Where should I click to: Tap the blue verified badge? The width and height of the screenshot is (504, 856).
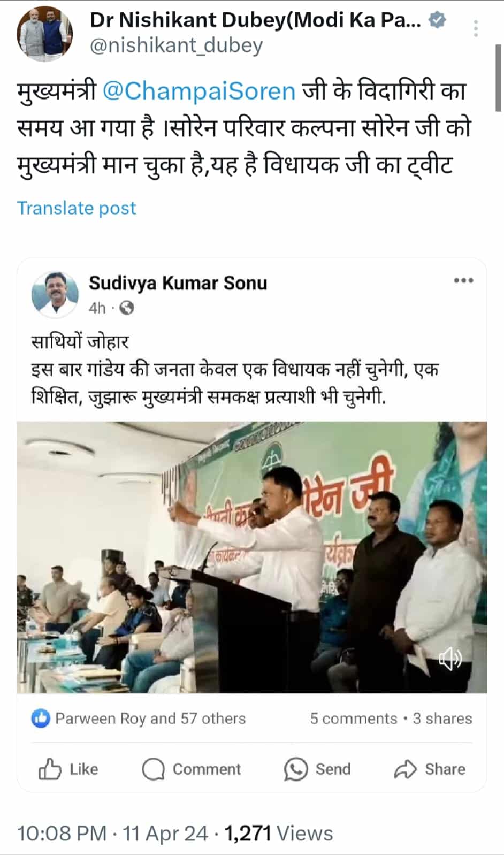[x=438, y=21]
